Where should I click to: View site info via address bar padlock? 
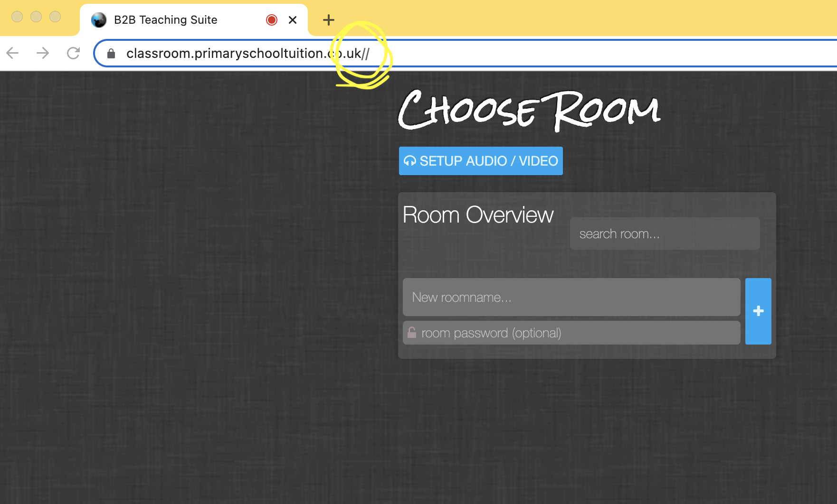point(111,54)
